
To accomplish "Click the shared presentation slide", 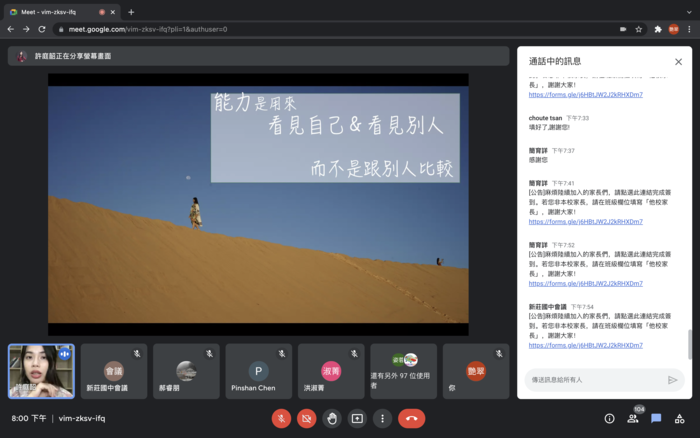I will click(x=258, y=204).
